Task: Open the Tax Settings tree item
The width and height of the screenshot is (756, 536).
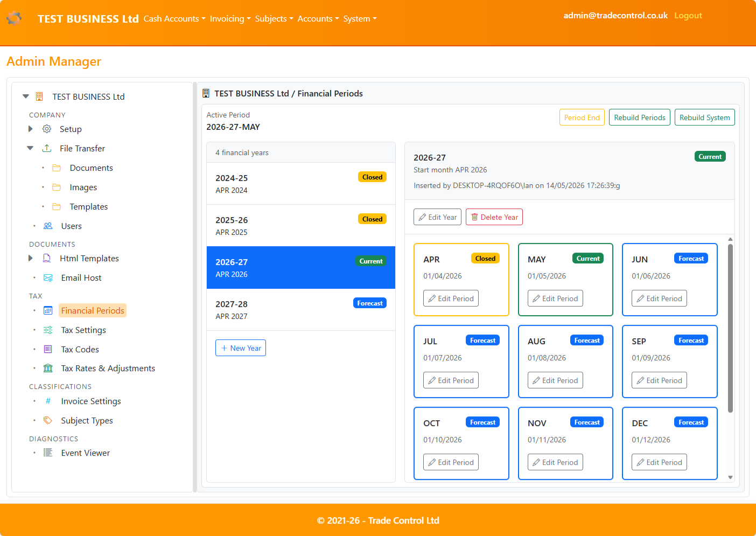Action: (x=83, y=330)
